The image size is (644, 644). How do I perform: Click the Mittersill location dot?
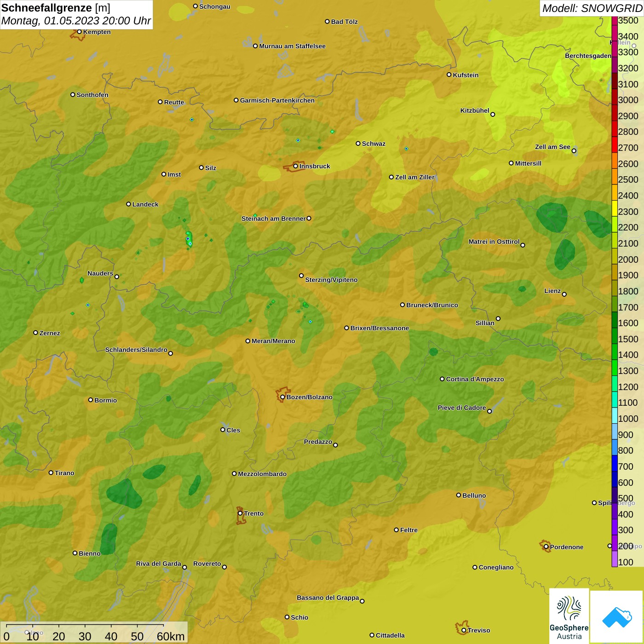(511, 163)
